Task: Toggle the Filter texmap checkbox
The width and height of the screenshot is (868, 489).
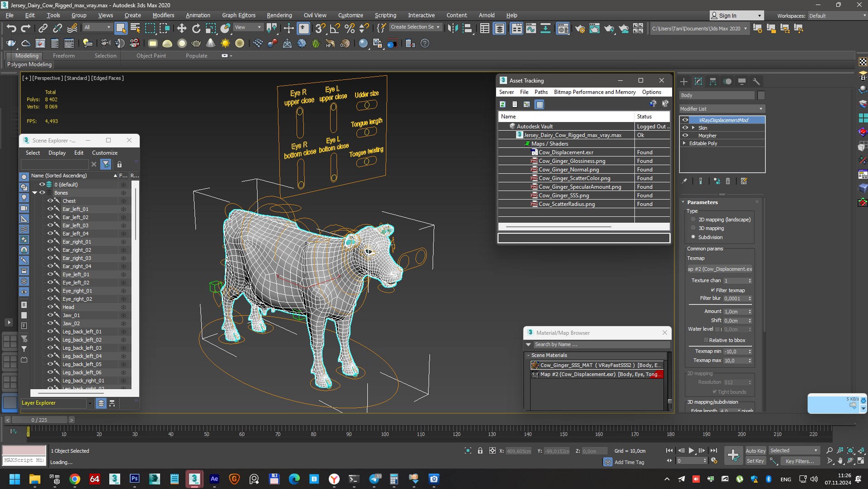Action: 712,290
